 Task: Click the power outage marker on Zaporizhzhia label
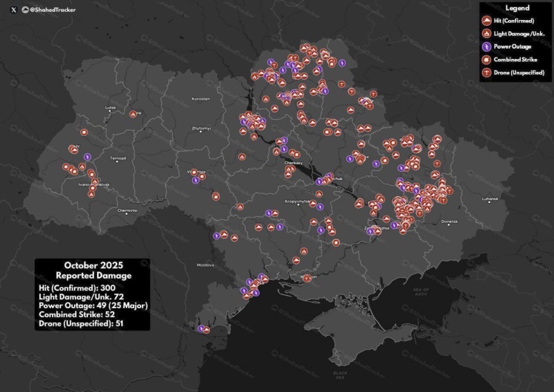(x=370, y=231)
